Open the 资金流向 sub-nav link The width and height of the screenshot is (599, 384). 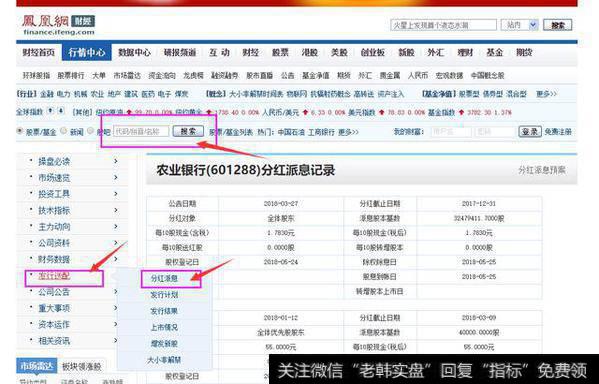click(162, 76)
